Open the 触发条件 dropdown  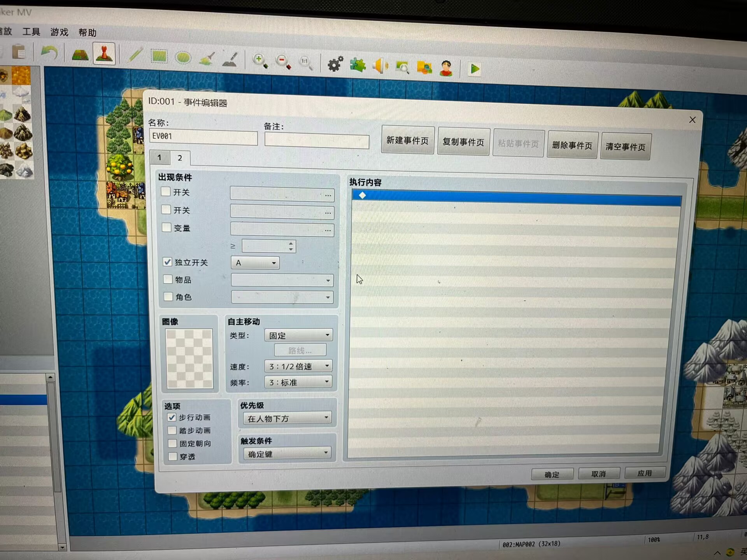click(x=287, y=453)
